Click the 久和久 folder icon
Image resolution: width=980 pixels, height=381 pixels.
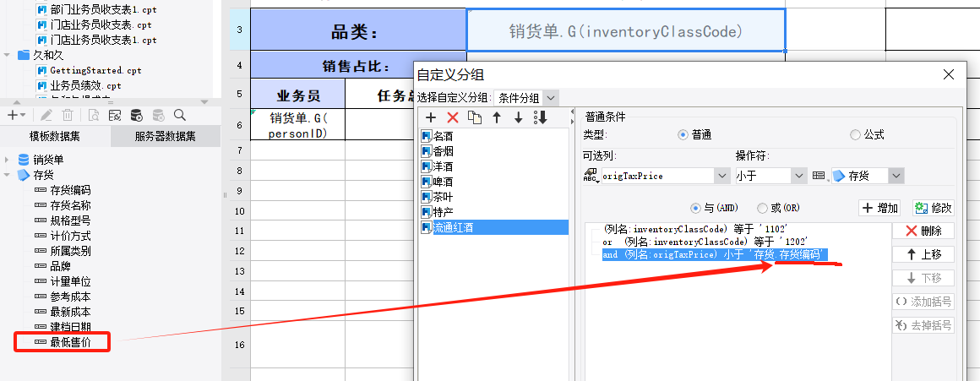click(24, 55)
